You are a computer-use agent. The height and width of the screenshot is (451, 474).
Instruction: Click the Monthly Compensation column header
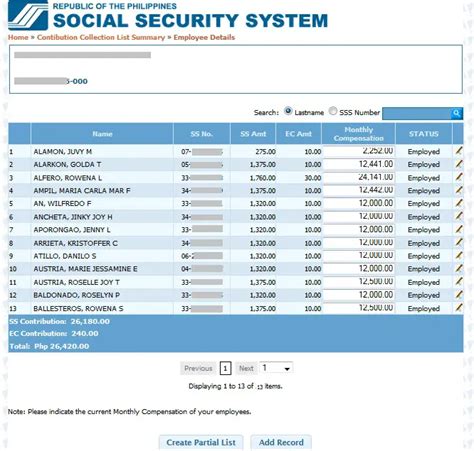click(x=359, y=134)
